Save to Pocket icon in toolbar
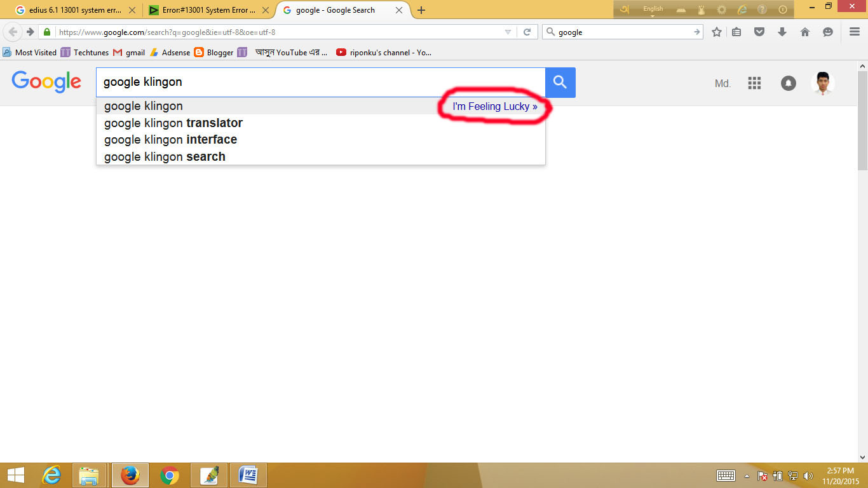 pyautogui.click(x=759, y=32)
